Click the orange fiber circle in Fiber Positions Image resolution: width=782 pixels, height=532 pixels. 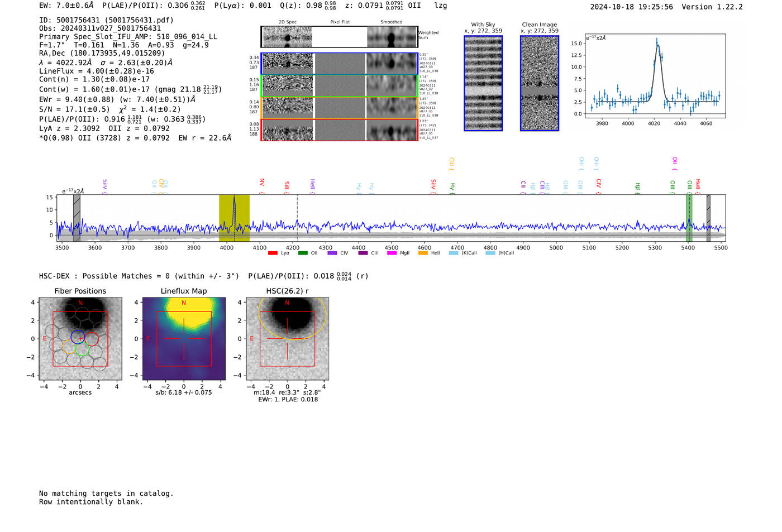tap(69, 347)
